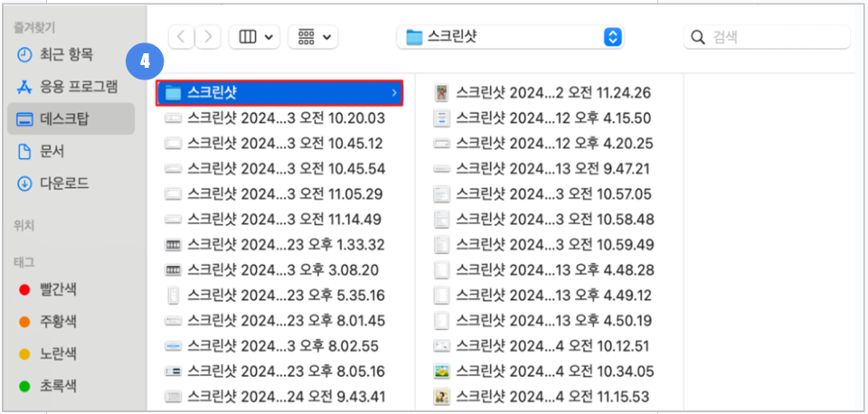Image resolution: width=868 pixels, height=414 pixels.
Task: Click thumbnail icon of screenshot 오전 10.34.05
Action: pyautogui.click(x=441, y=371)
